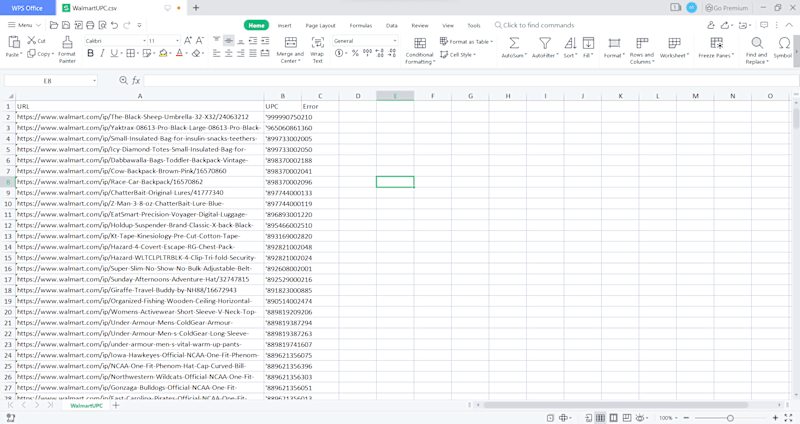Click the Click to find commands search box
The width and height of the screenshot is (800, 424).
(534, 25)
